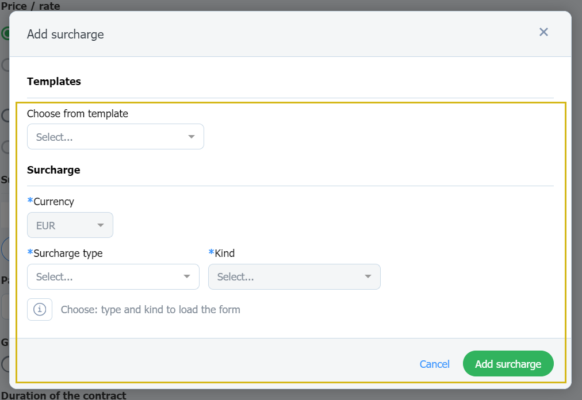Open the Kind select box
Viewport: 582px width, 400px height.
[x=294, y=276]
